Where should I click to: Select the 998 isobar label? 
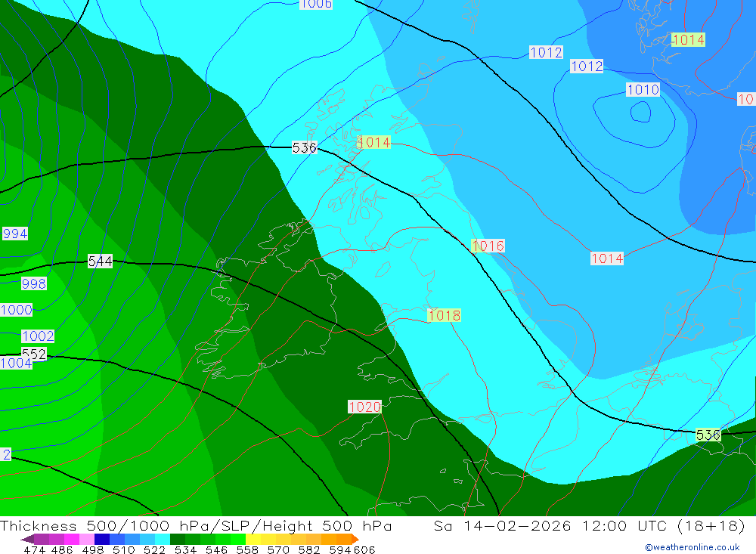[x=34, y=283]
